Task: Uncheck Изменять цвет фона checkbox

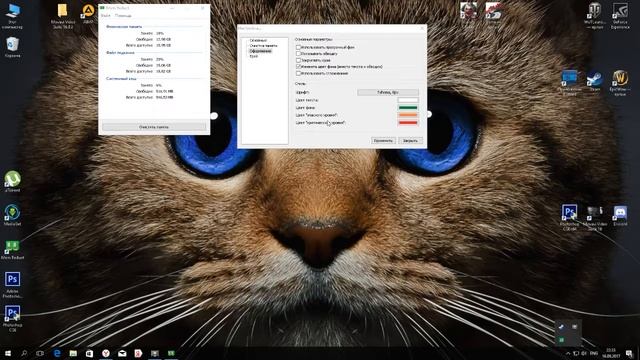Action: (x=298, y=67)
